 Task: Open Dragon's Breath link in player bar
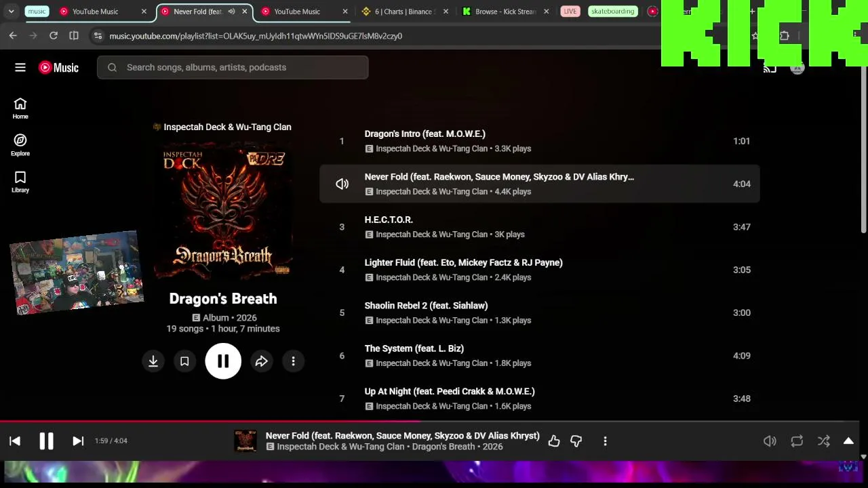[443, 447]
